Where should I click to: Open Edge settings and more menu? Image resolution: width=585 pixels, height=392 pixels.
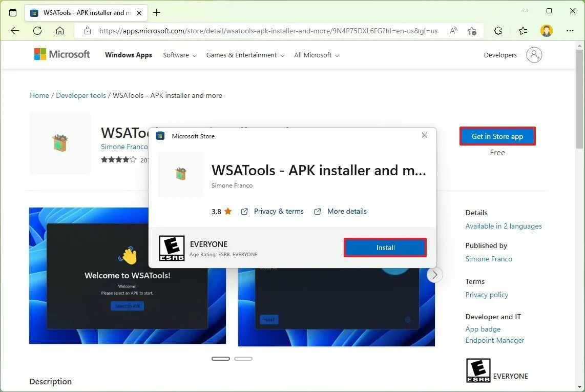pyautogui.click(x=570, y=31)
